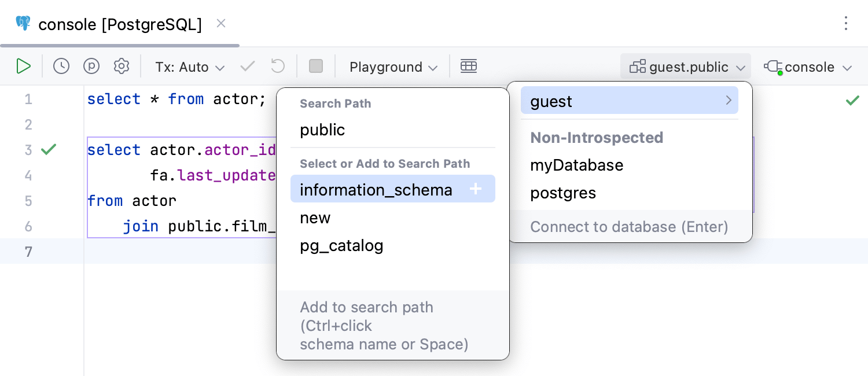Select the pg_catalog schema
The width and height of the screenshot is (868, 376).
341,245
